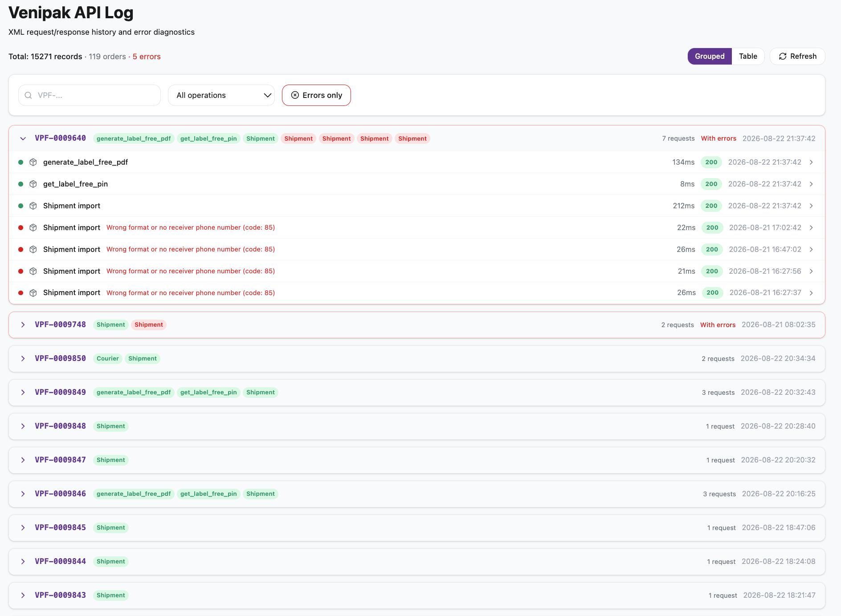841x616 pixels.
Task: Expand the VPF-0009849 order group
Action: click(x=23, y=393)
